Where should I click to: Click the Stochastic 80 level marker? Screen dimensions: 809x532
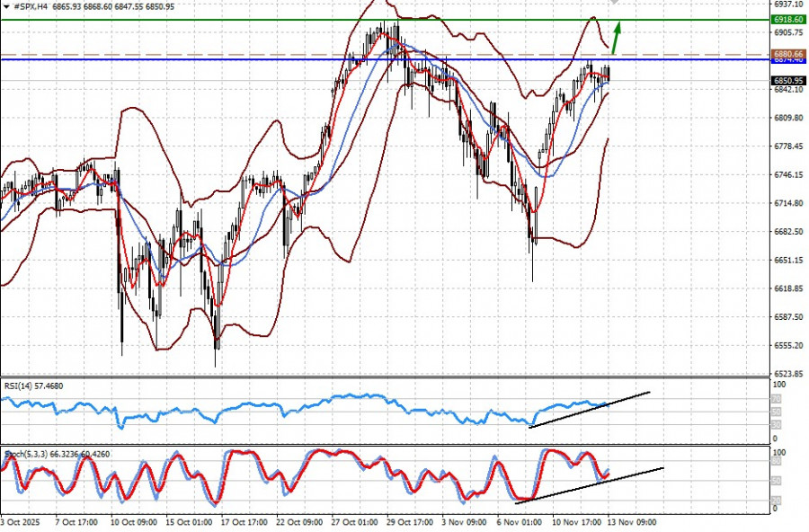(x=776, y=461)
